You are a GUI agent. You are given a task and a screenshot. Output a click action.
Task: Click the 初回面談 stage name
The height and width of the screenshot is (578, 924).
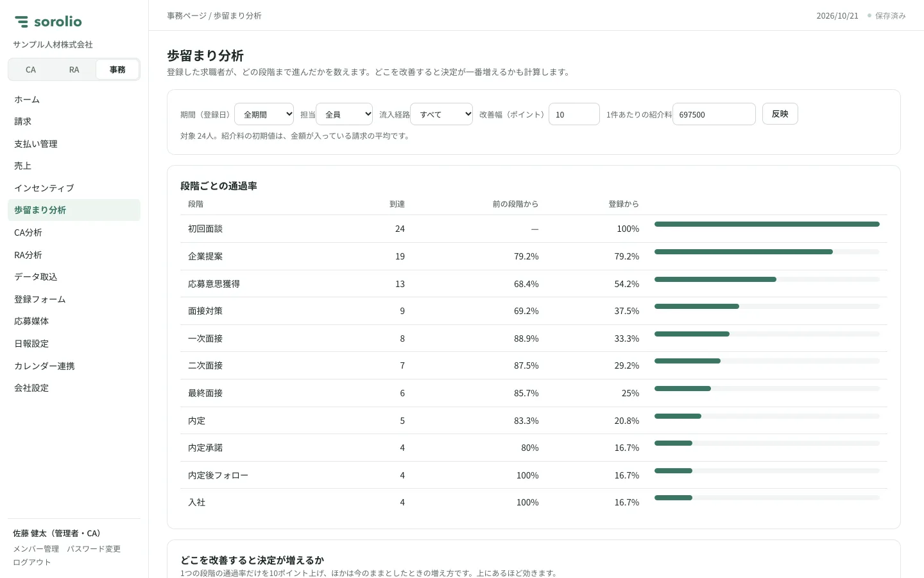tap(205, 229)
